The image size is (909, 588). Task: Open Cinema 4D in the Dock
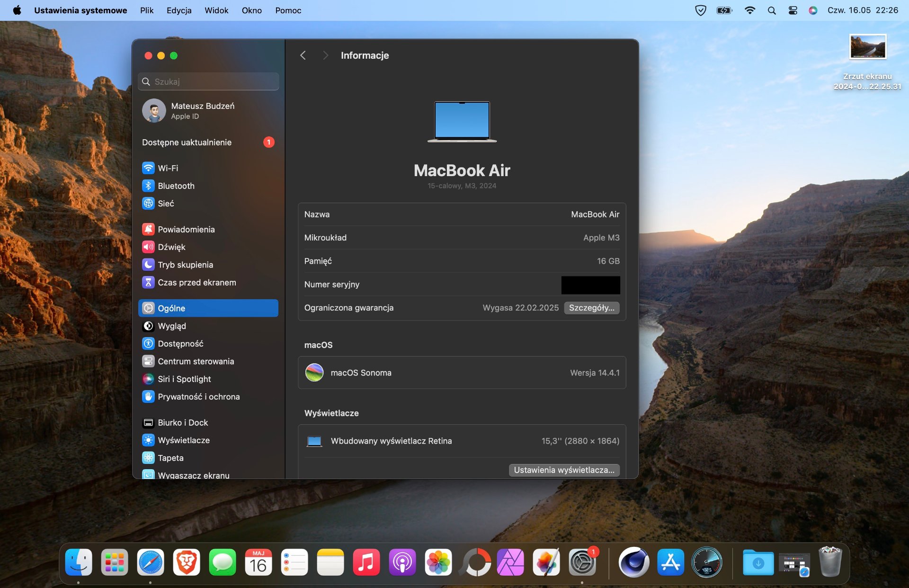point(634,562)
